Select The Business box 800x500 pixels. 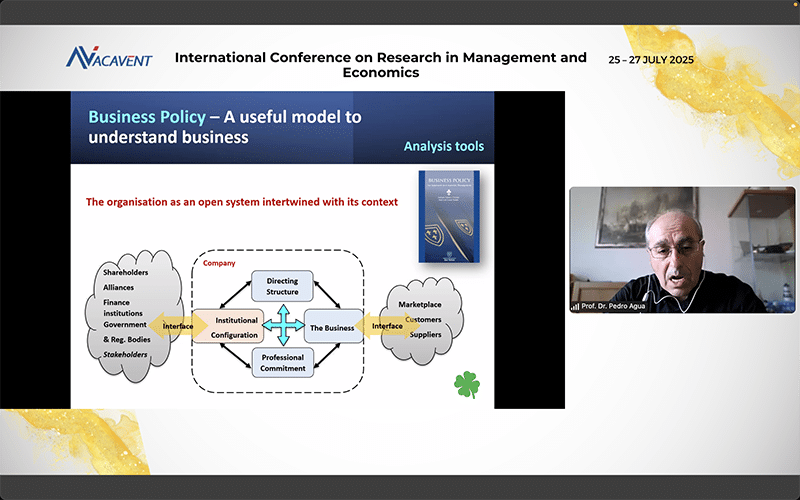(x=331, y=327)
